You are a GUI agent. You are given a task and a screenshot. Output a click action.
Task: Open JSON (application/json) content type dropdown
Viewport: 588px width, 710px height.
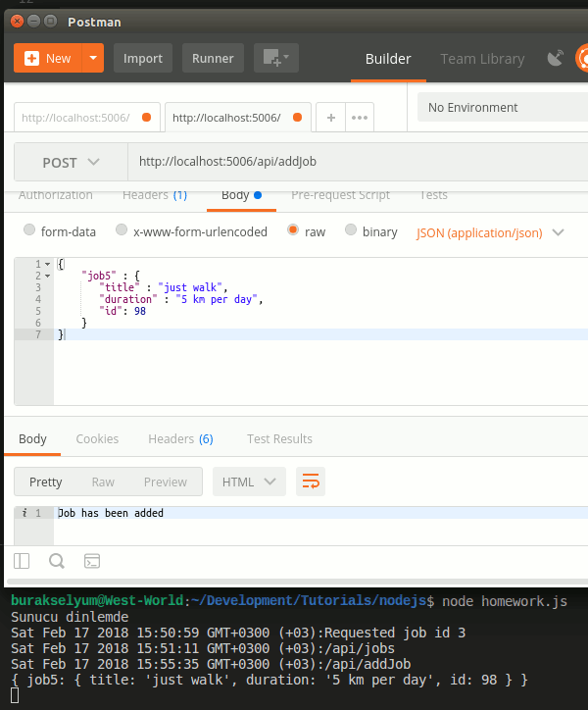pos(490,232)
